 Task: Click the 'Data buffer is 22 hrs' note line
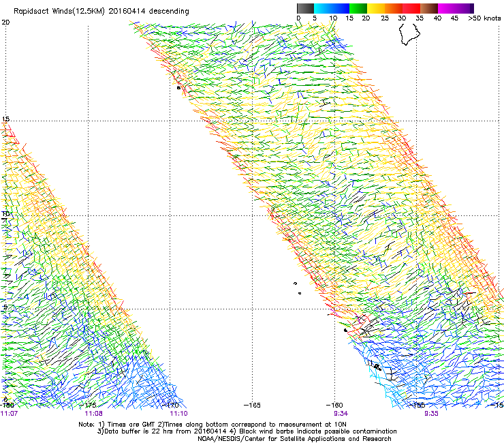click(247, 431)
